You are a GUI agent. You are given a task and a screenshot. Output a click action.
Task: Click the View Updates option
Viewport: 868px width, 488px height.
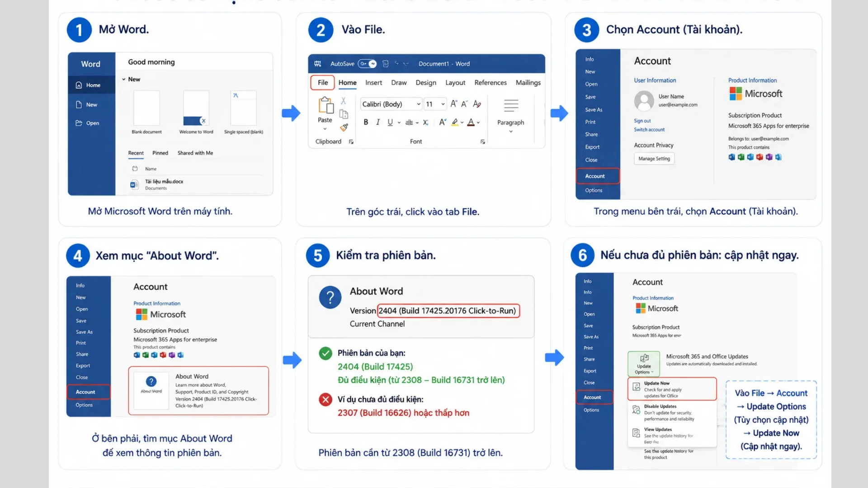pos(672,436)
